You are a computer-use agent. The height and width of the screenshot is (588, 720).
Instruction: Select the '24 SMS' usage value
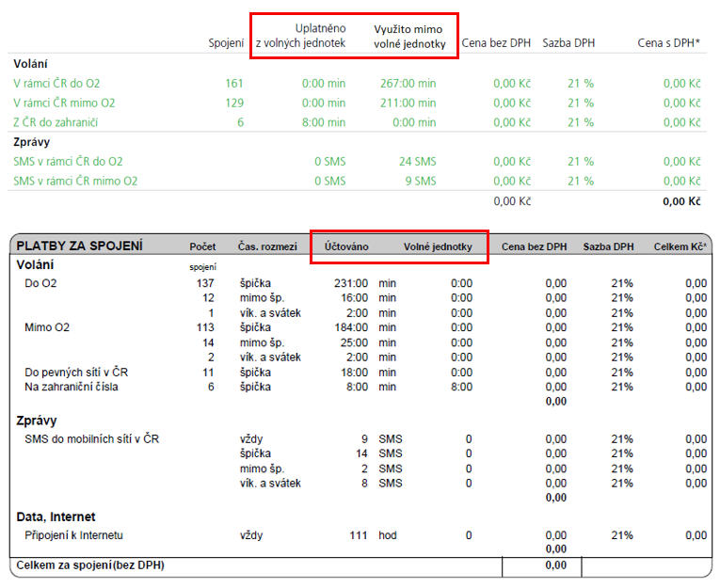(418, 162)
